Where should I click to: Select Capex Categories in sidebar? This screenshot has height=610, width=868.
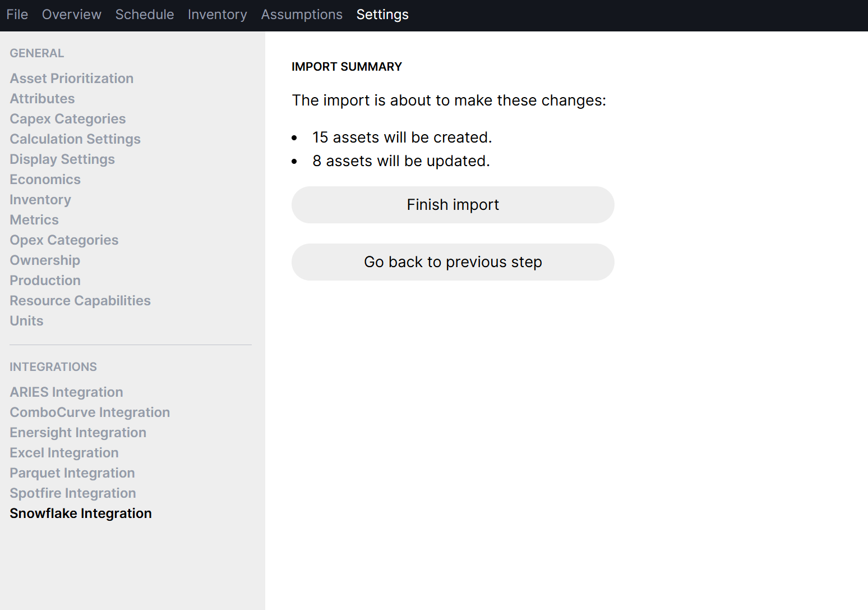click(68, 119)
